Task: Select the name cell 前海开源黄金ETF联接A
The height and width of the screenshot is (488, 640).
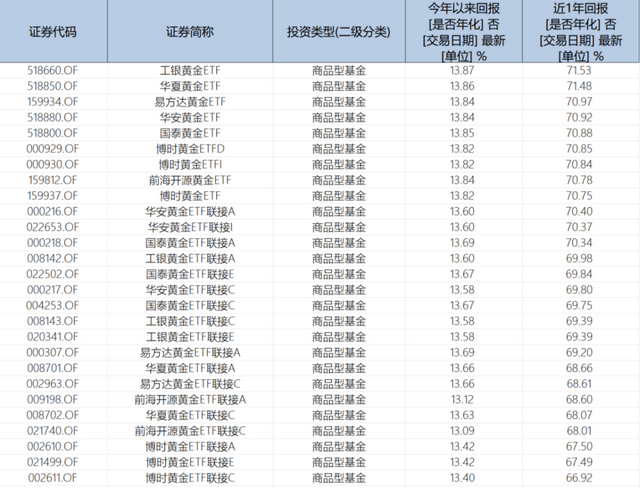Action: tap(190, 399)
